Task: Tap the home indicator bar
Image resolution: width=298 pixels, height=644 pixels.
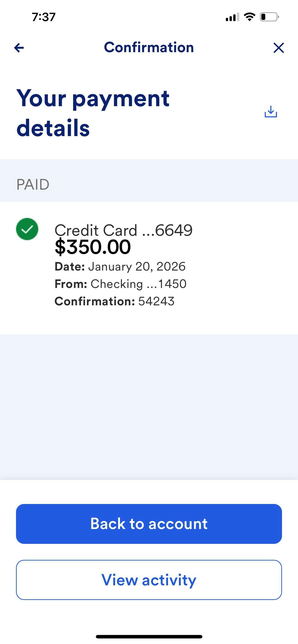Action: [149, 637]
